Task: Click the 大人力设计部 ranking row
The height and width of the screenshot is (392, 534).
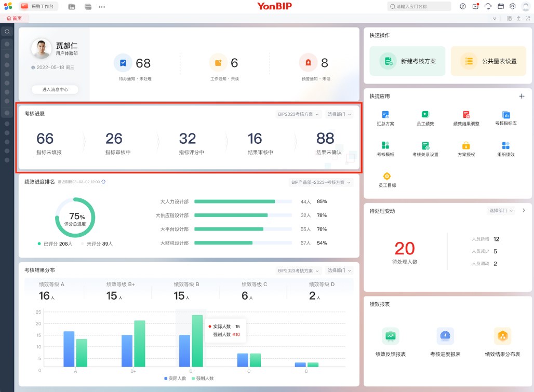Action: (x=244, y=201)
